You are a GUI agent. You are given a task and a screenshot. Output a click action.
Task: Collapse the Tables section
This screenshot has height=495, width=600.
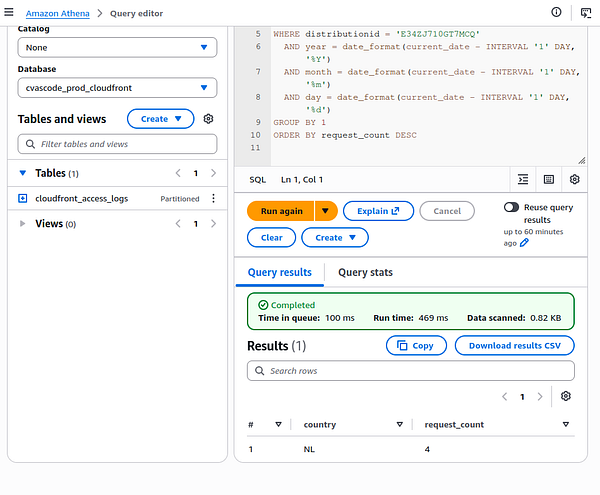(23, 173)
